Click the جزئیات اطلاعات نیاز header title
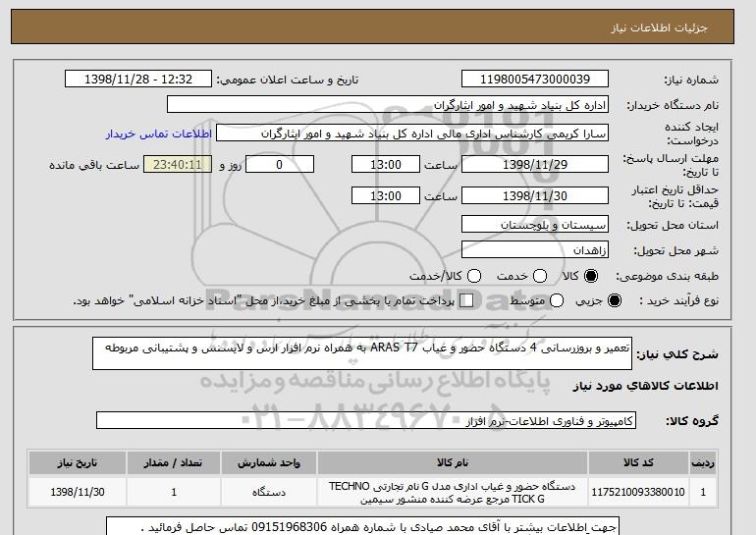 pyautogui.click(x=659, y=27)
